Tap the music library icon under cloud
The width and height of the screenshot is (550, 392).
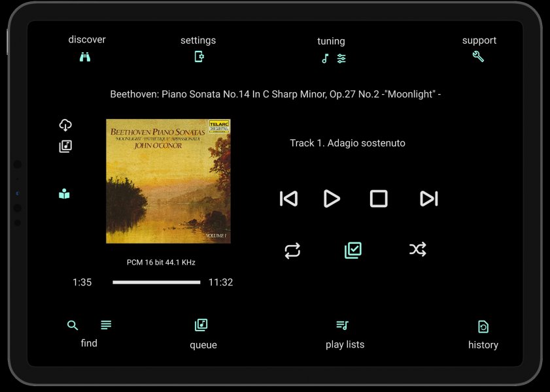point(65,146)
